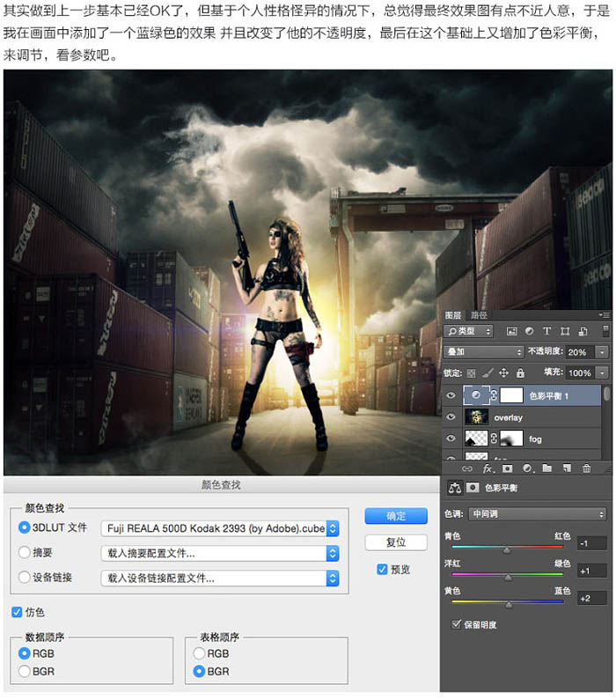Click the link layers icon
The width and height of the screenshot is (616, 700).
click(x=467, y=468)
